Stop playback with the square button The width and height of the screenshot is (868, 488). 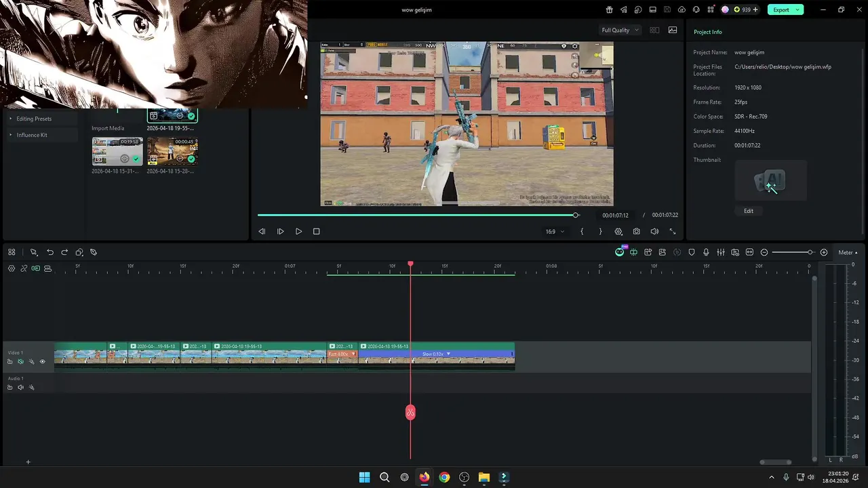pyautogui.click(x=316, y=231)
